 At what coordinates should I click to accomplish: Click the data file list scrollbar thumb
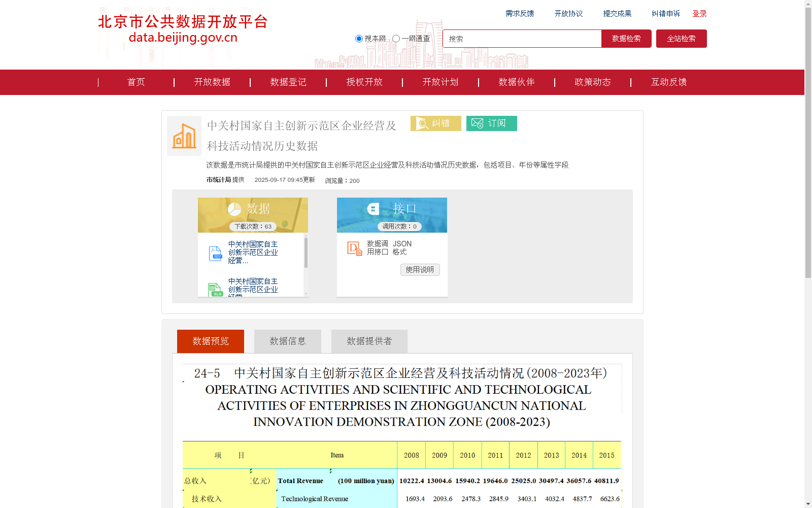[306, 252]
